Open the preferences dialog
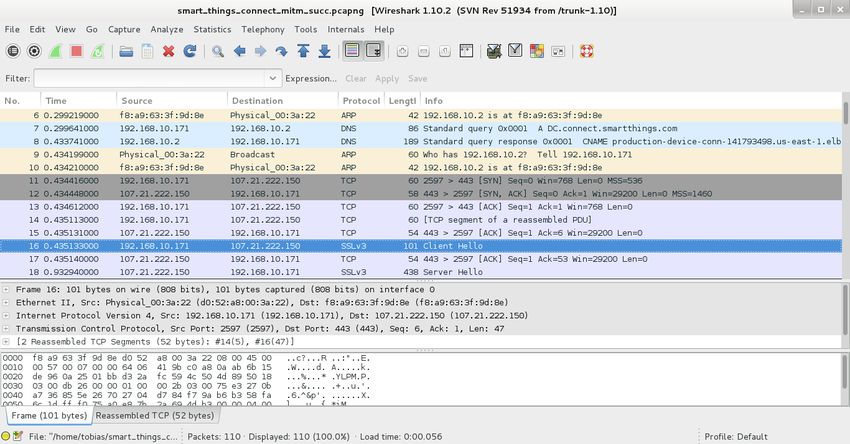The width and height of the screenshot is (850, 444). pos(558,51)
